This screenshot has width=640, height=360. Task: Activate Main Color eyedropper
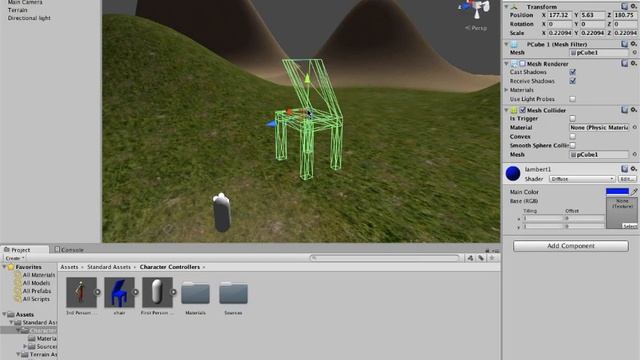click(x=635, y=191)
